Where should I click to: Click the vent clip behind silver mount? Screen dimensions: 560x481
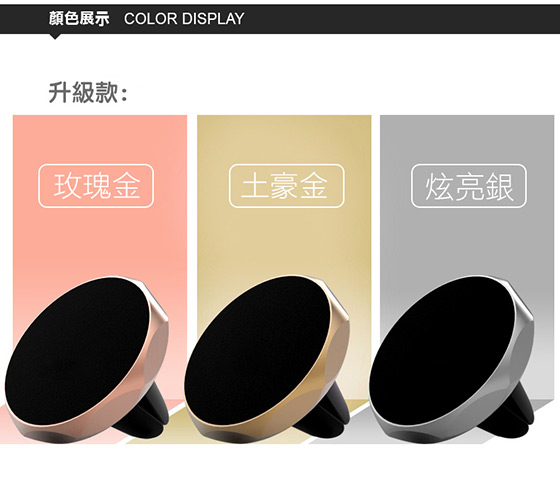click(515, 411)
